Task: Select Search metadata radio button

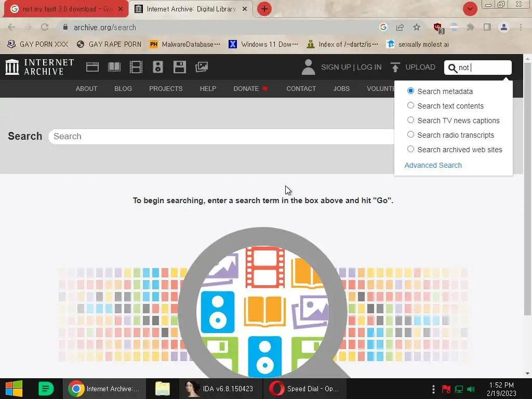Action: [410, 91]
